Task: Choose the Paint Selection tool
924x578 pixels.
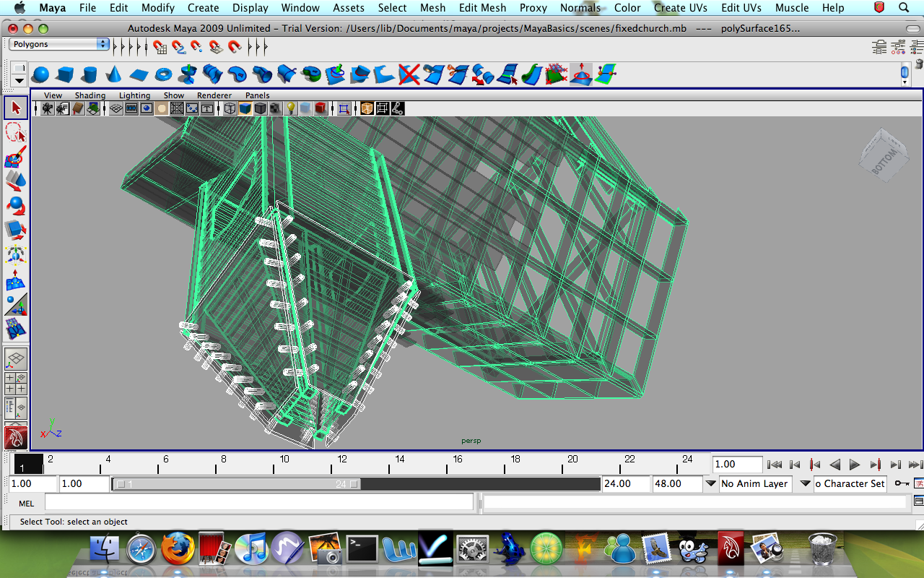Action: 16,157
